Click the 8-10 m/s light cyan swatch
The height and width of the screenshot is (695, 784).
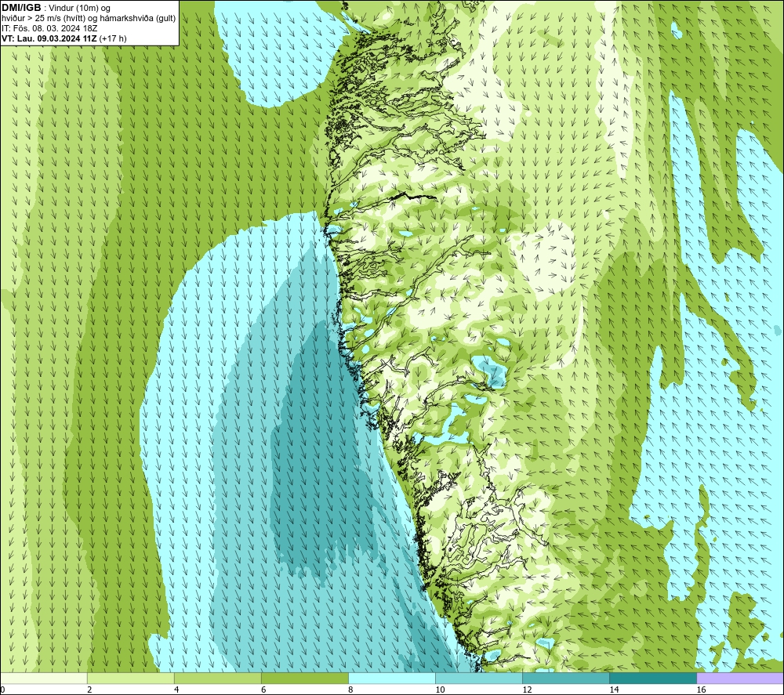click(x=392, y=678)
